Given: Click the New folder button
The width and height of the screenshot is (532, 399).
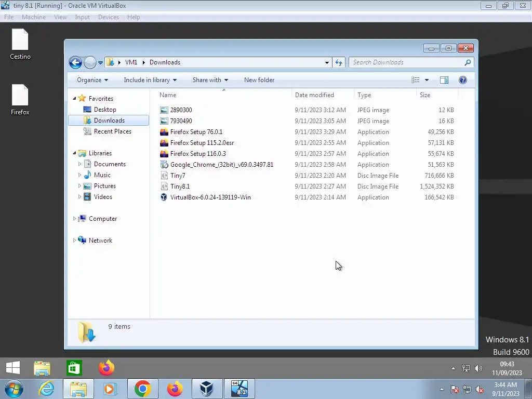Looking at the screenshot, I should pyautogui.click(x=259, y=80).
